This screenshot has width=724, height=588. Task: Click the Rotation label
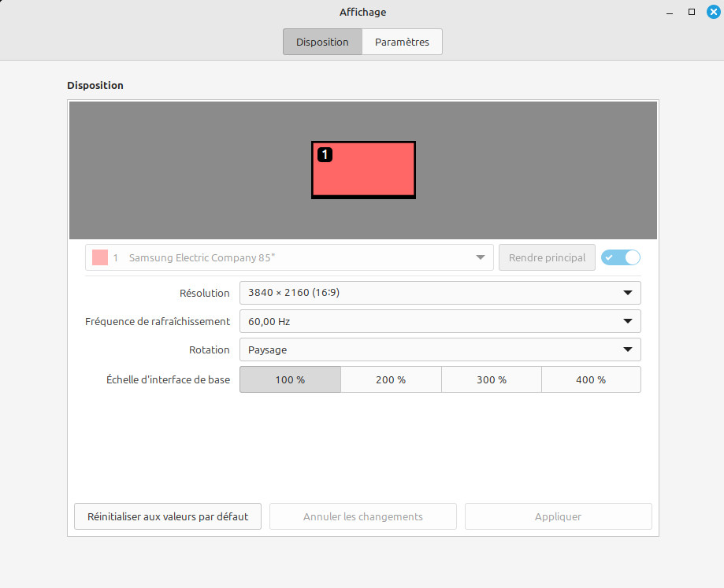pos(210,350)
